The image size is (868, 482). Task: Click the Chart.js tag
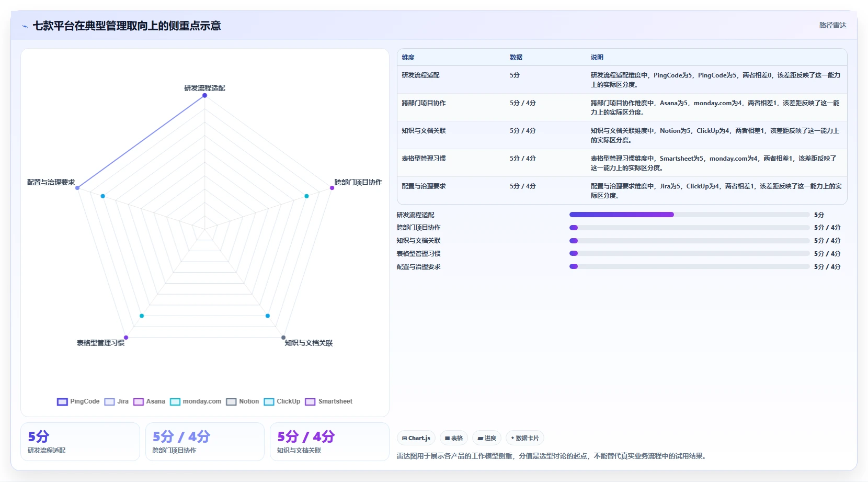coord(416,438)
